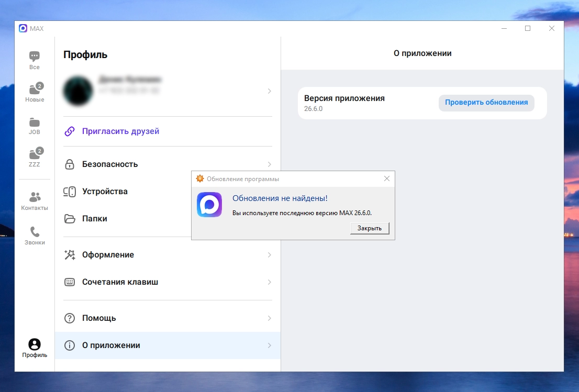
Task: Open the Безопасность settings
Action: (168, 164)
